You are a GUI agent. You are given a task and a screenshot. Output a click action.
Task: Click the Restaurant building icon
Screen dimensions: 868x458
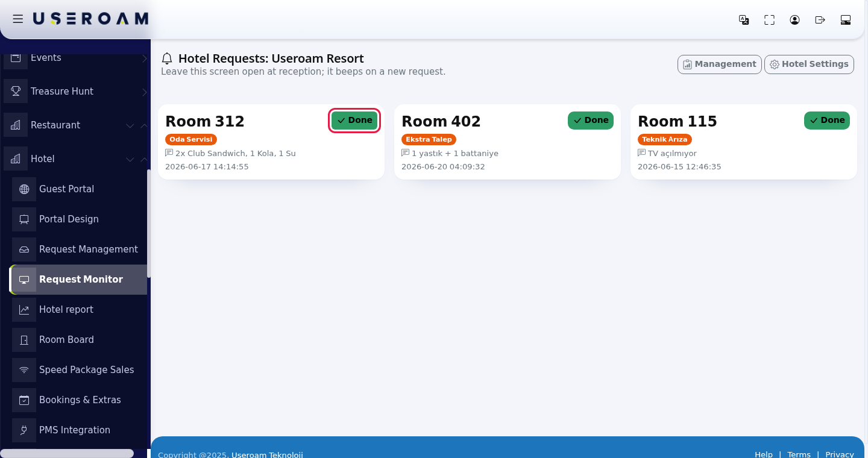[x=16, y=125]
